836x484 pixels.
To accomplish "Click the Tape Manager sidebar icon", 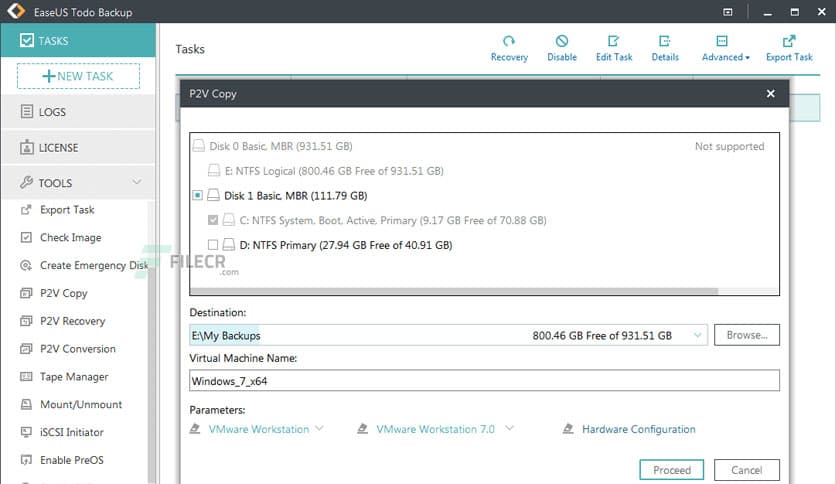I will [26, 377].
